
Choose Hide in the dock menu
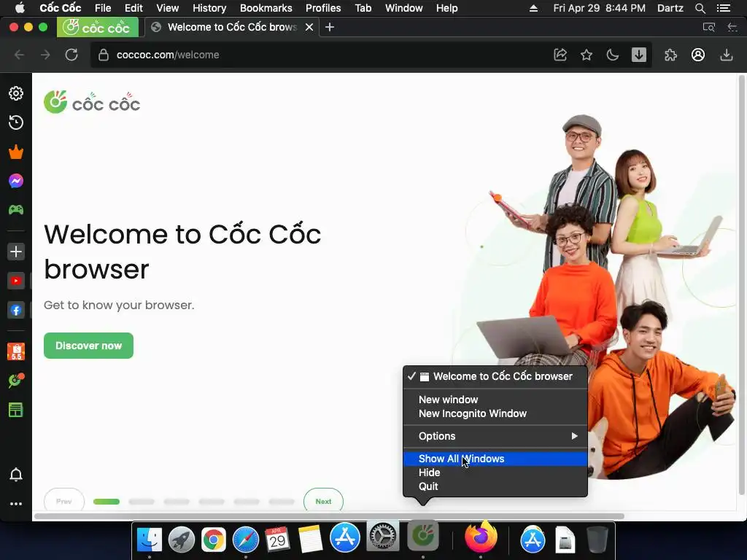click(495, 472)
